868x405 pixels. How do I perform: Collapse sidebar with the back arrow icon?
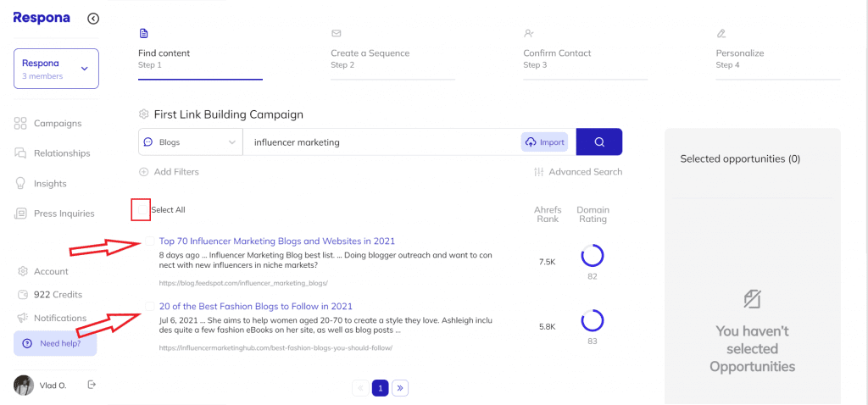coord(93,19)
